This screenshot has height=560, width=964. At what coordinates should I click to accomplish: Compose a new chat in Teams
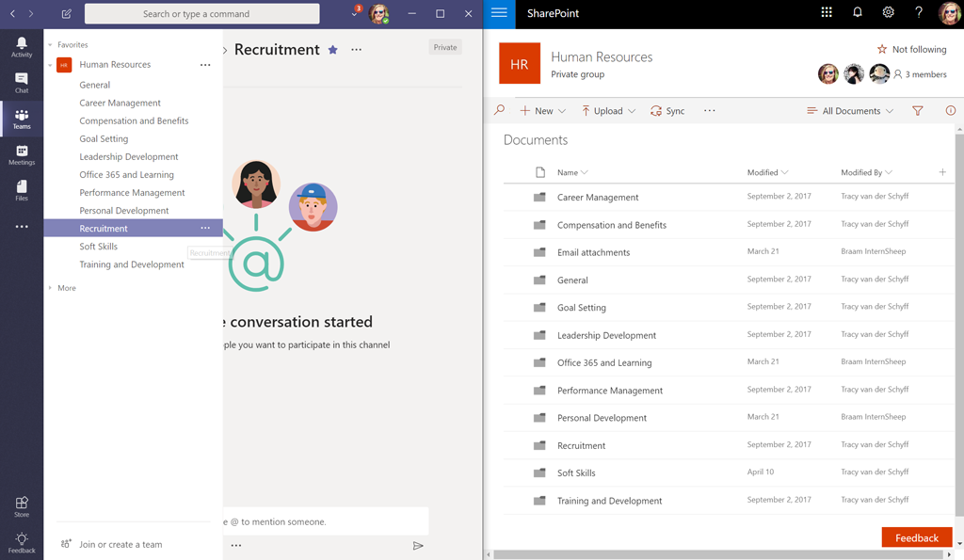coord(67,13)
